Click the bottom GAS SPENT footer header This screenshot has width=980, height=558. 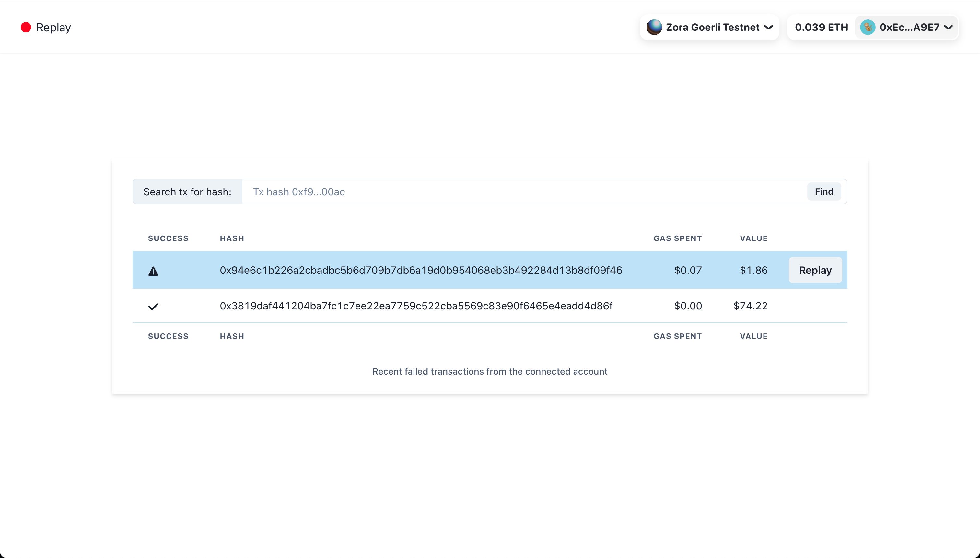[678, 336]
